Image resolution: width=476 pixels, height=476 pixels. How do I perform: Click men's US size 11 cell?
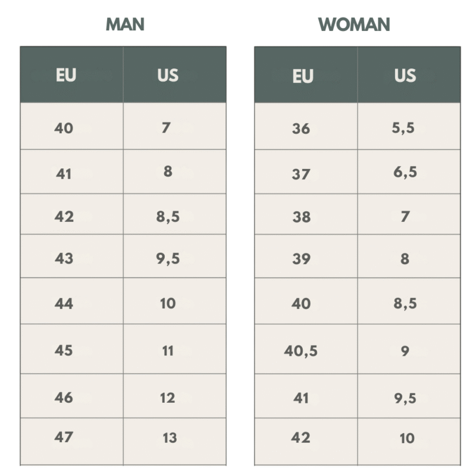tap(174, 349)
